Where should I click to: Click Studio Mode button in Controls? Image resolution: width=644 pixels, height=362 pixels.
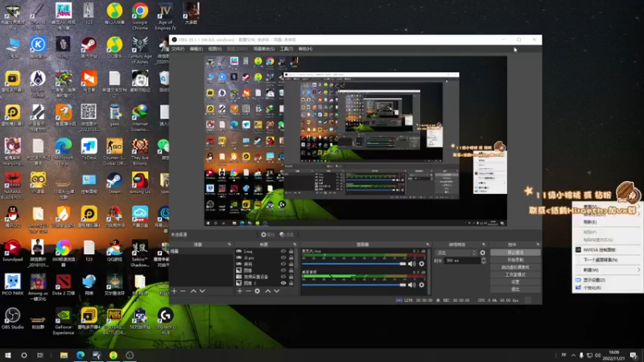click(x=515, y=274)
